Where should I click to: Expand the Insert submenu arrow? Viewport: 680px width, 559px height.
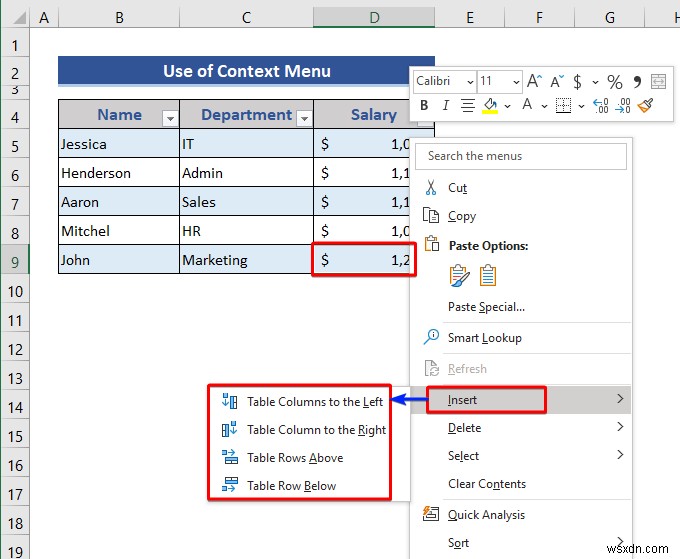pyautogui.click(x=620, y=399)
